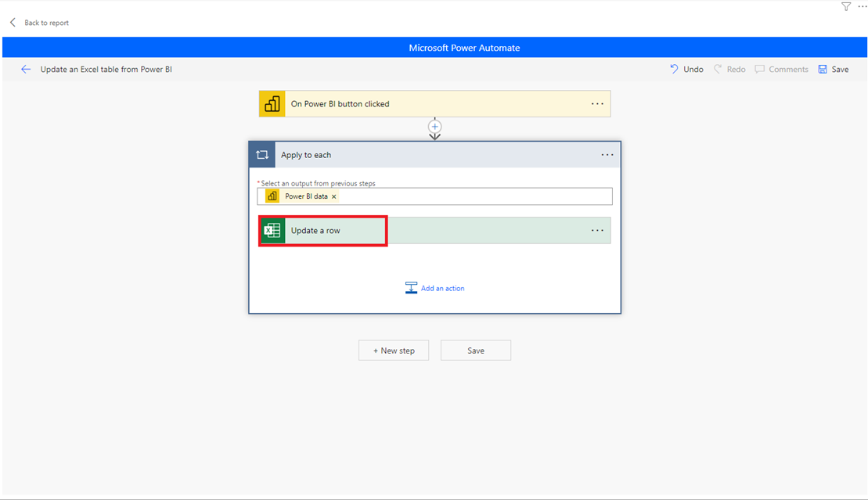Click Save in the top toolbar
The image size is (868, 500).
(x=834, y=69)
